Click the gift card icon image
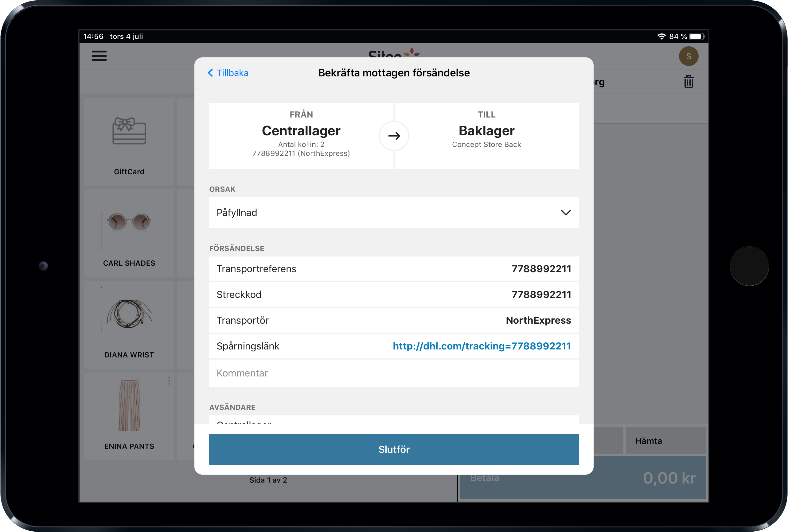The image size is (788, 532). point(129,131)
